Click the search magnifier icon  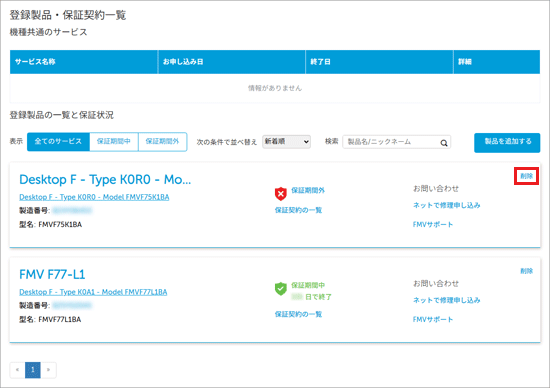pos(444,143)
